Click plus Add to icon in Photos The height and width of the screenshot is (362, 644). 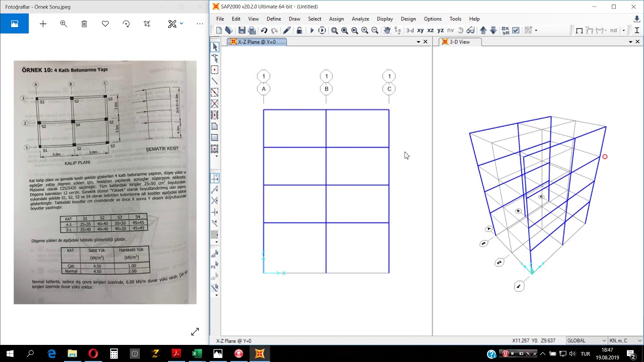point(43,24)
